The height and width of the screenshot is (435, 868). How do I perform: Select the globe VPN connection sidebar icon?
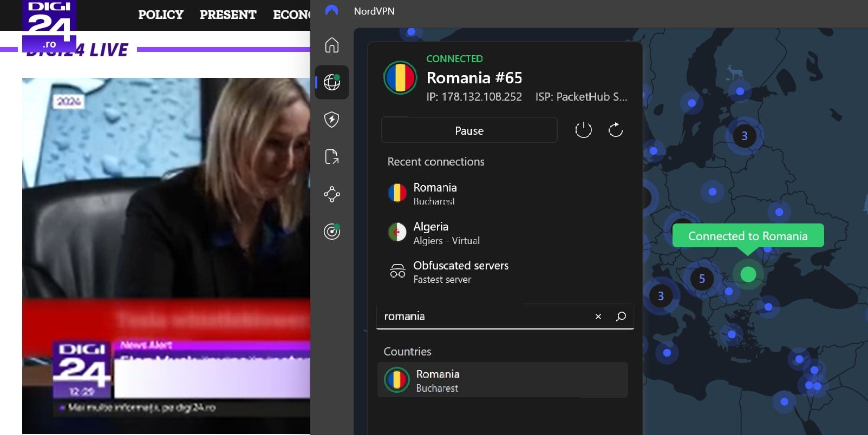(x=332, y=82)
